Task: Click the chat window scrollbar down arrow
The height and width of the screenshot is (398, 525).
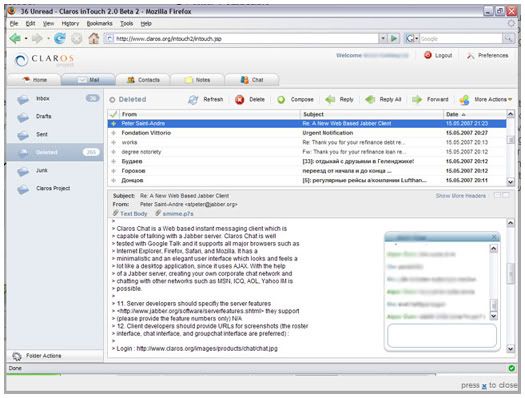Action: (494, 316)
